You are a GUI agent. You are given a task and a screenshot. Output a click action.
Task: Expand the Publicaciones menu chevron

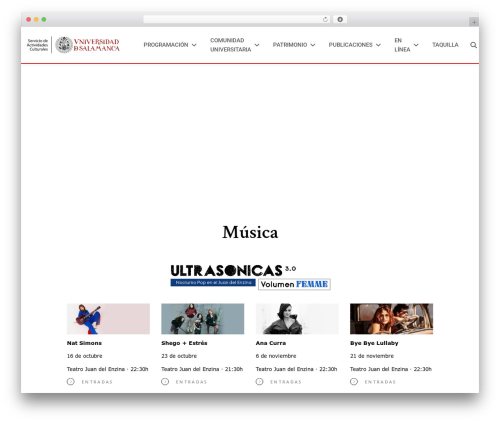(x=378, y=45)
